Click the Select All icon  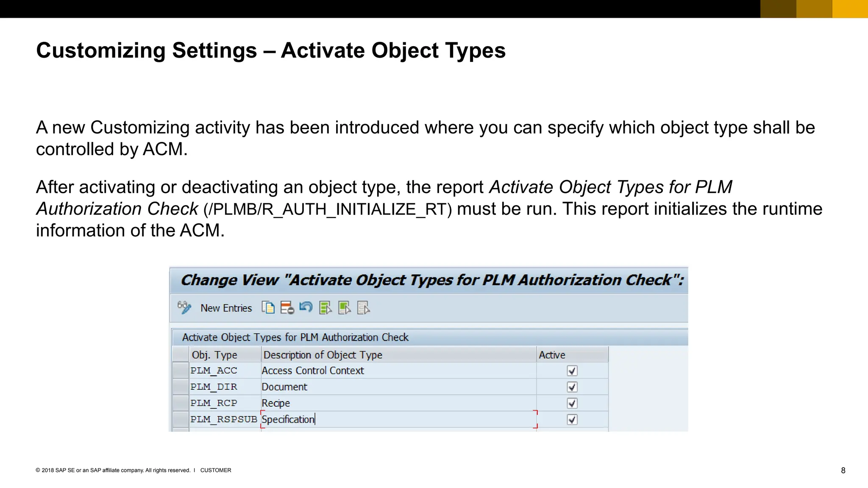[325, 308]
